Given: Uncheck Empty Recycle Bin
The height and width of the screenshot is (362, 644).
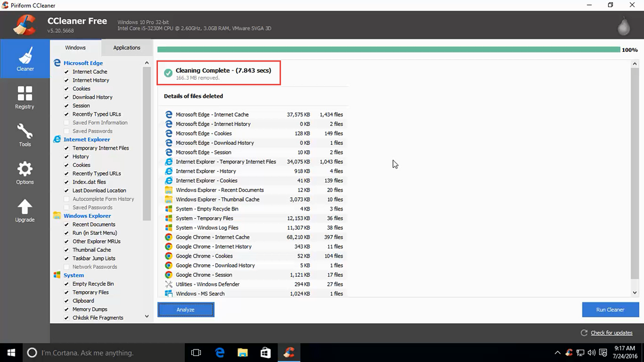Looking at the screenshot, I should pyautogui.click(x=67, y=284).
